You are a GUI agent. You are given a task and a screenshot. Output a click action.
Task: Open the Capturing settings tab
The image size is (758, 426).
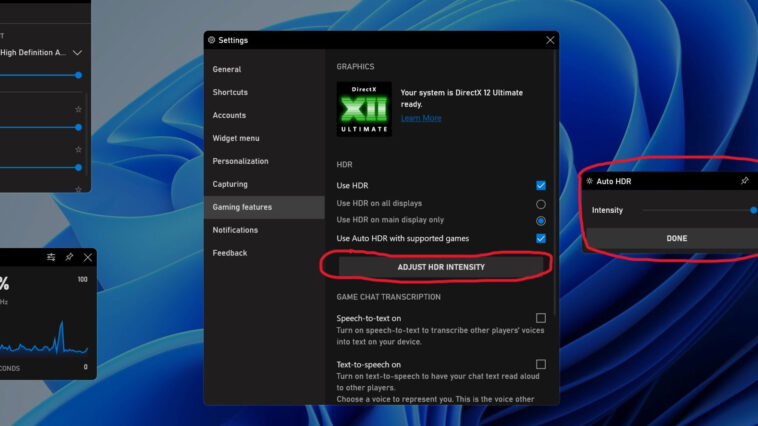[x=264, y=184]
